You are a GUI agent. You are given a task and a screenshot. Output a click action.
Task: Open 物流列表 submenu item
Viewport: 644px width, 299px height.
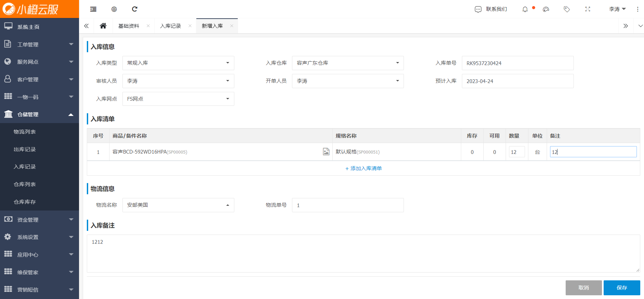pos(39,132)
